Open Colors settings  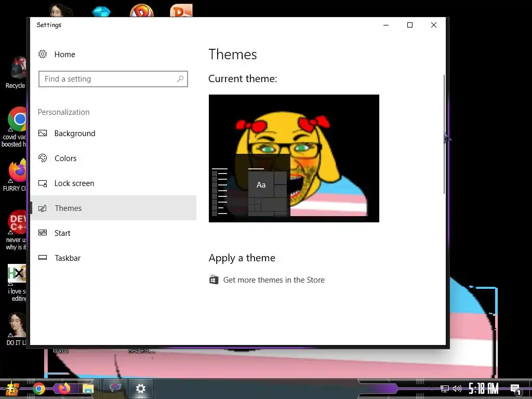pos(113,158)
